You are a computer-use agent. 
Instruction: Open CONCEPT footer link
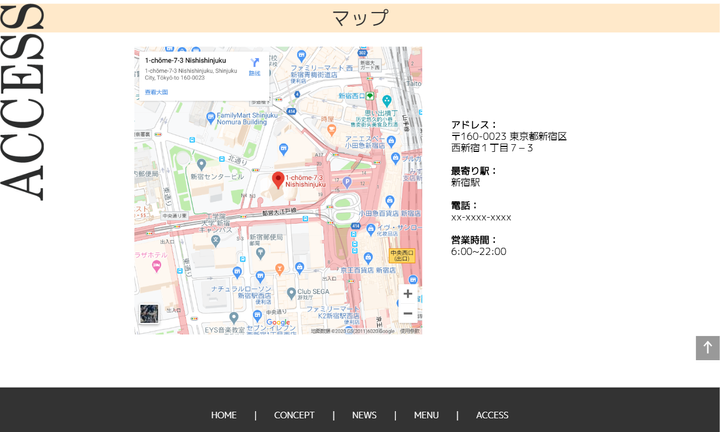click(294, 415)
